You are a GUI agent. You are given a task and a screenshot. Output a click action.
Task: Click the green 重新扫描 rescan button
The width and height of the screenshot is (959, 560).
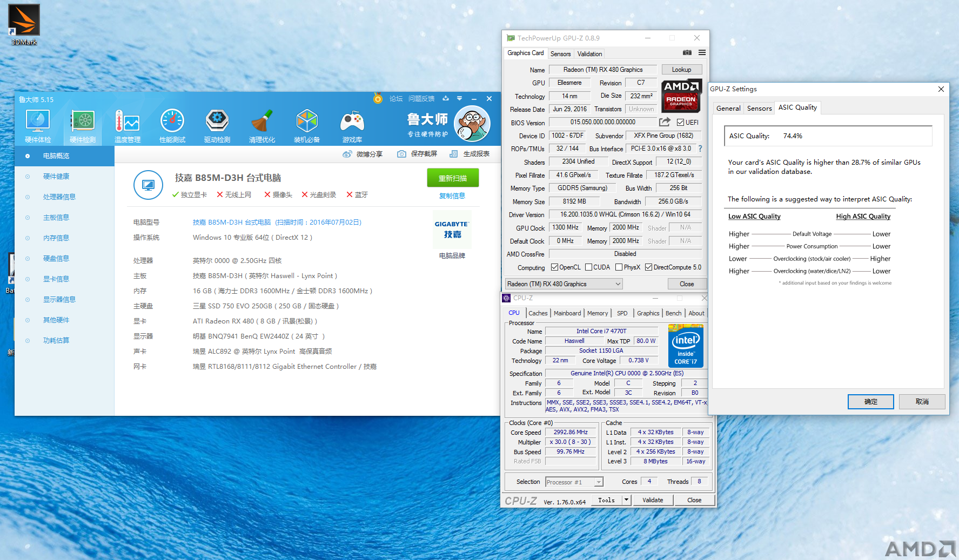[453, 178]
